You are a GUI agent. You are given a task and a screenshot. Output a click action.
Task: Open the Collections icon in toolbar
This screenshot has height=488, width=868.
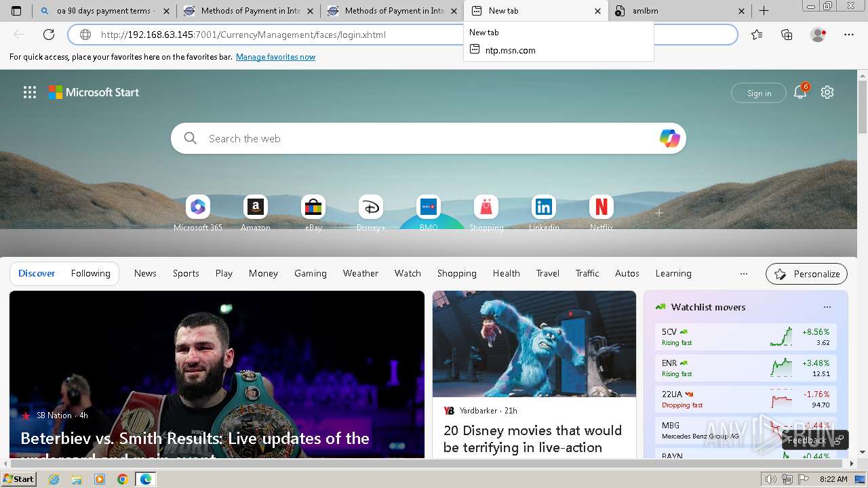[x=787, y=35]
